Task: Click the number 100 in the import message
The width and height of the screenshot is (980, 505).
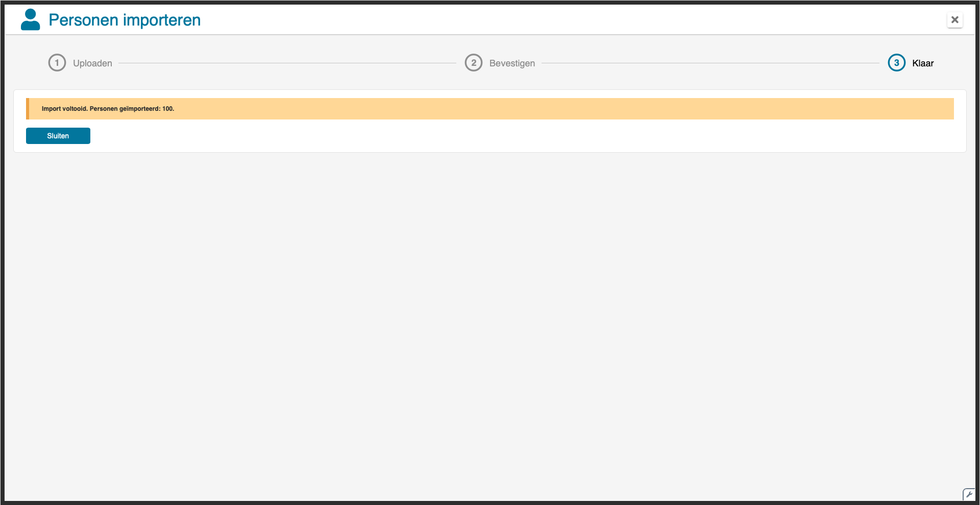Action: pos(167,109)
